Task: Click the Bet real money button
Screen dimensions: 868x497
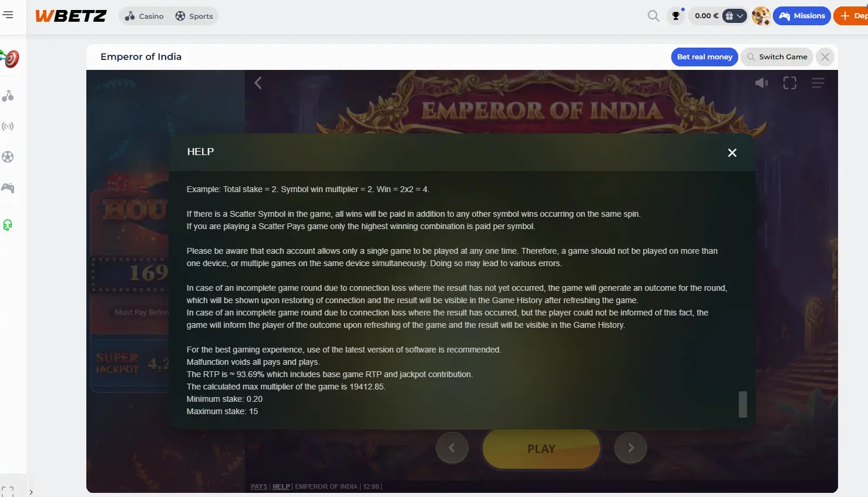Action: pos(704,57)
